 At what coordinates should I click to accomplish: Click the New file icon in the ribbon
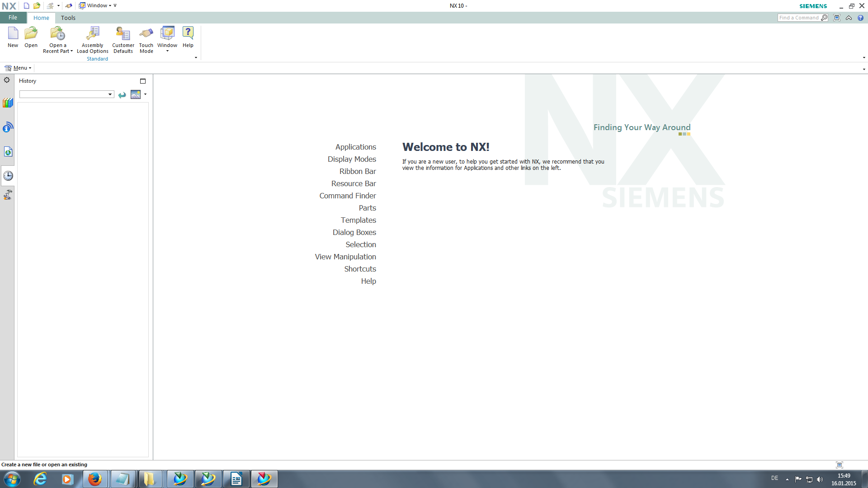13,33
